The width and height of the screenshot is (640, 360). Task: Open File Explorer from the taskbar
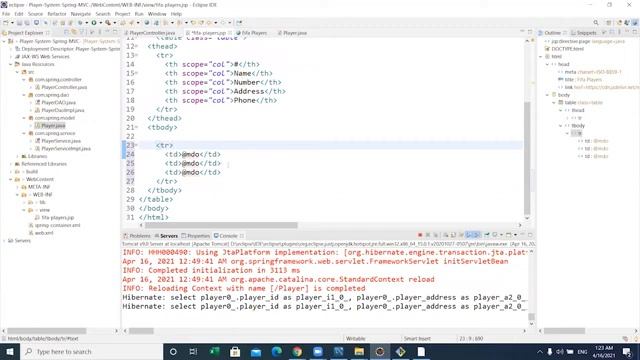(x=359, y=351)
